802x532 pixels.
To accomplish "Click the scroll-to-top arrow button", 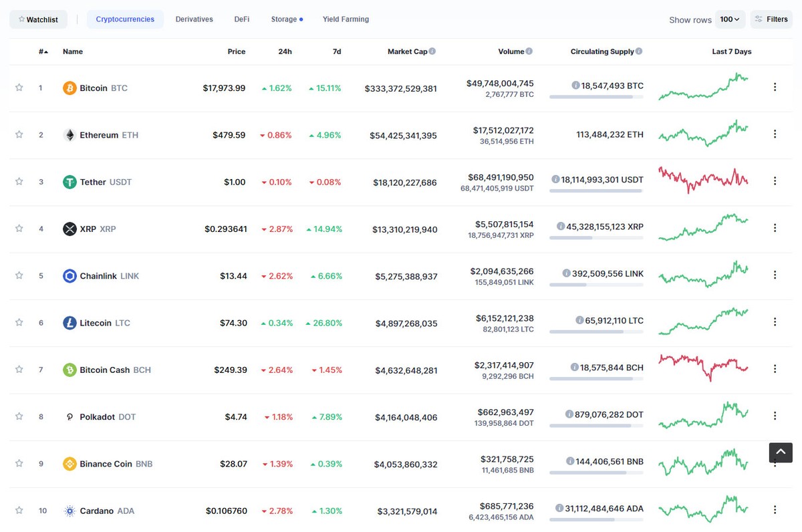I will click(x=780, y=452).
